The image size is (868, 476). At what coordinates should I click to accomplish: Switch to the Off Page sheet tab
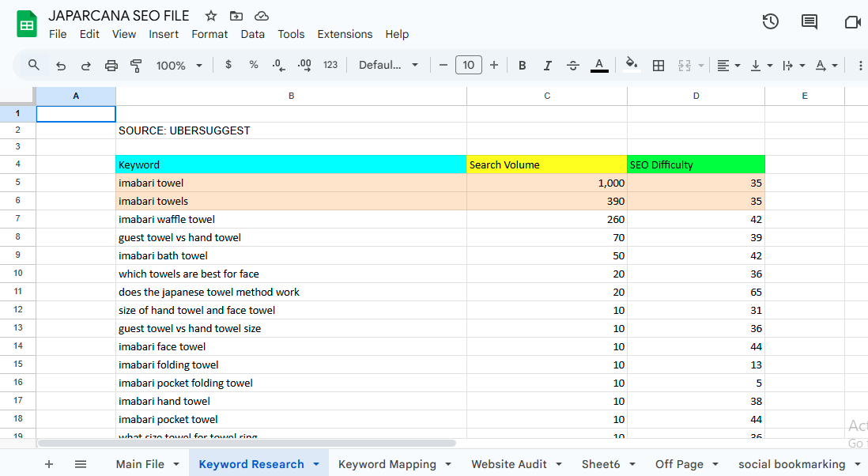coord(679,464)
